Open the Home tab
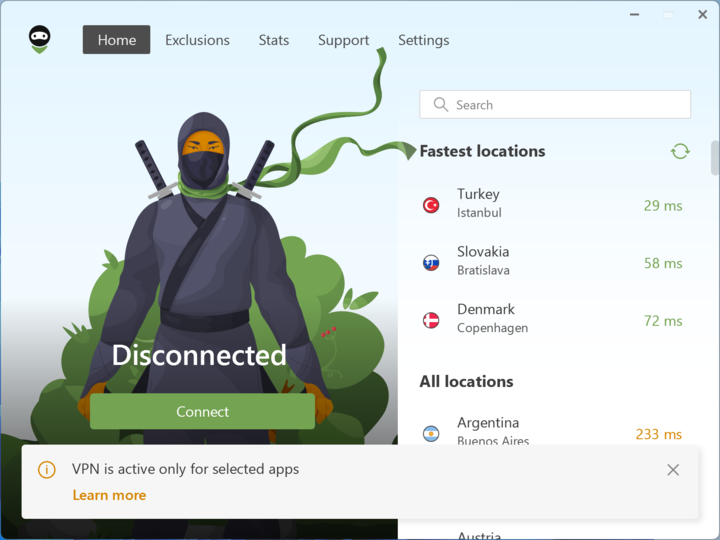Viewport: 720px width, 540px height. click(x=117, y=40)
